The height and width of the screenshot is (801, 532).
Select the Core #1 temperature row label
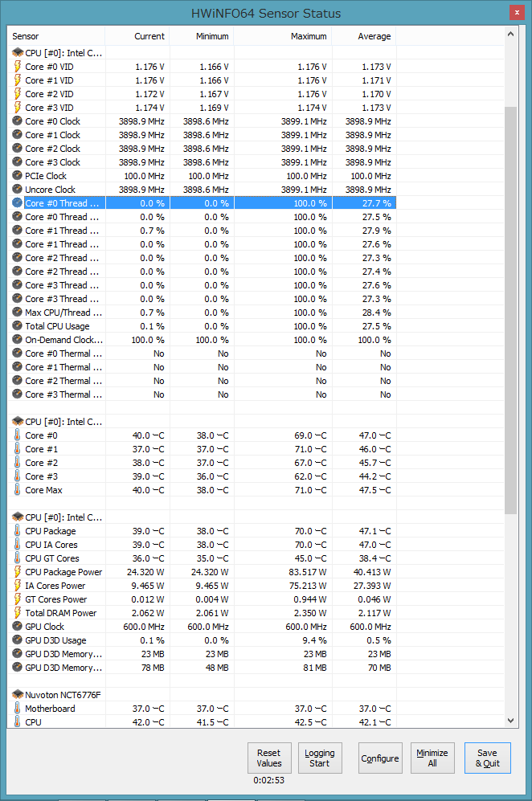tap(42, 449)
